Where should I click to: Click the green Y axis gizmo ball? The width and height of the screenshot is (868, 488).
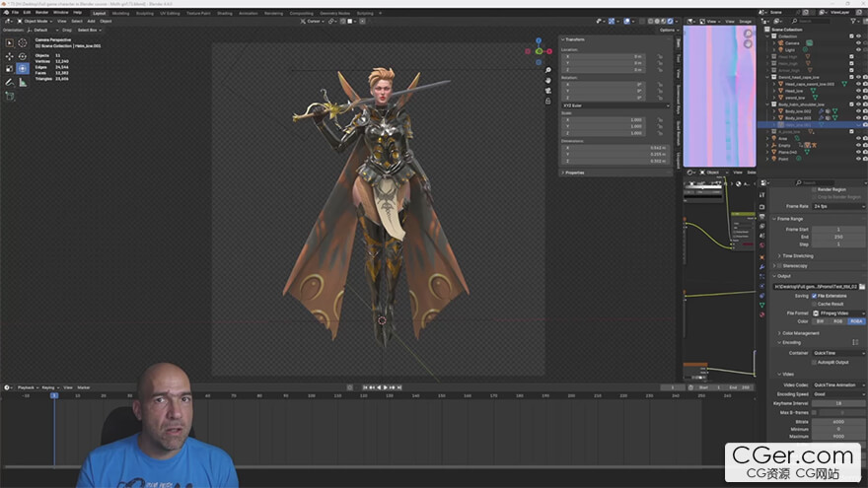pyautogui.click(x=539, y=51)
